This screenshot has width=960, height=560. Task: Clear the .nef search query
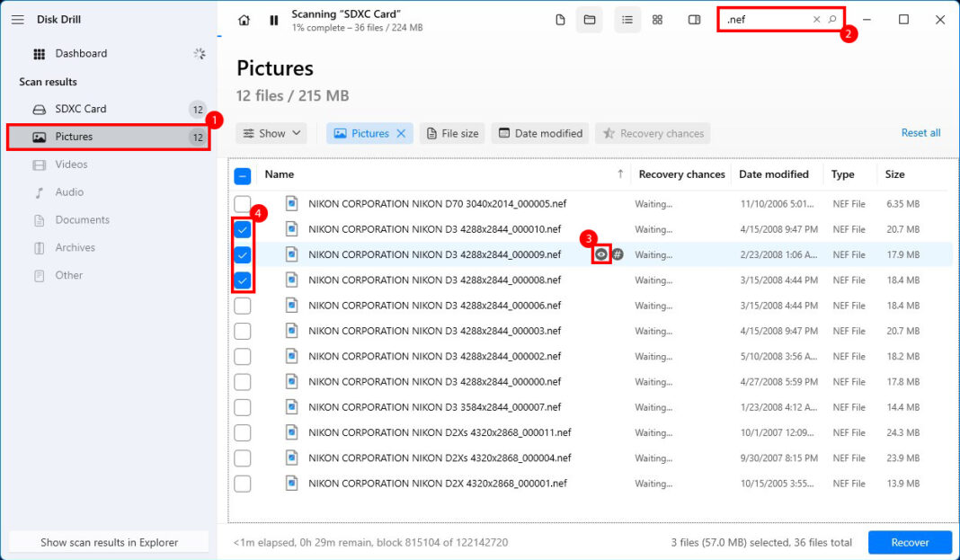[816, 18]
